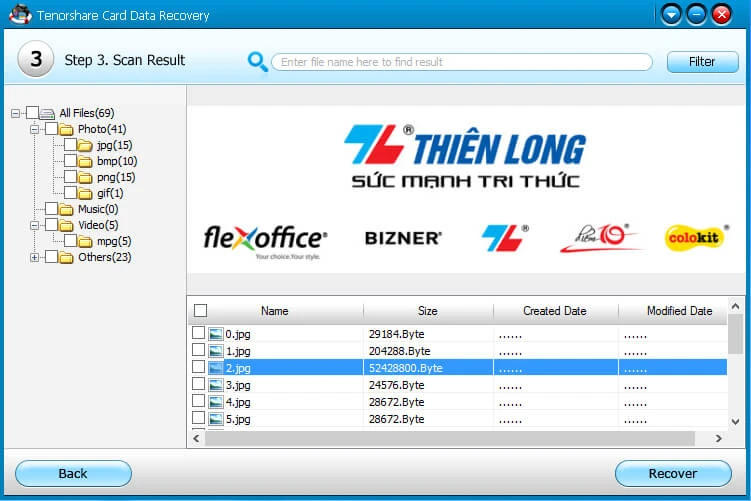
Task: Click the image icon of 2.jpg
Action: pos(216,368)
